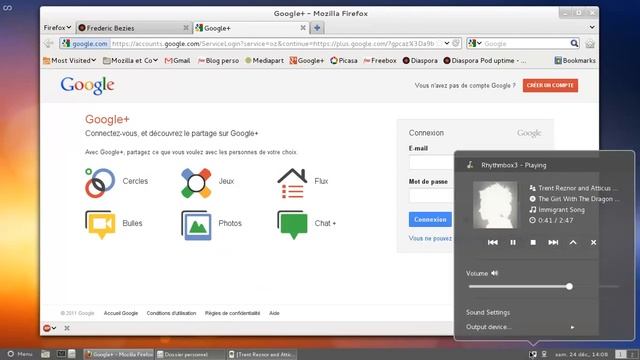Go back with the back arrow

(x=49, y=43)
